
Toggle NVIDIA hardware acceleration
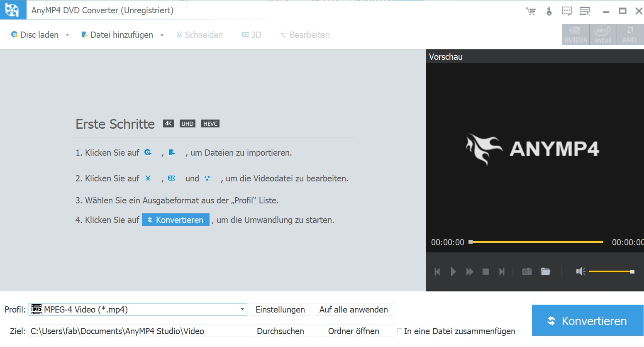(x=576, y=34)
